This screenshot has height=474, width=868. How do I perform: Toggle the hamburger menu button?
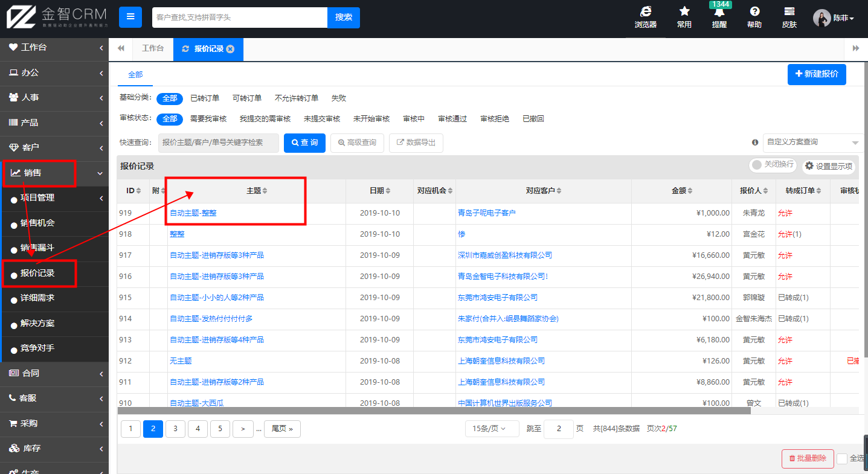pyautogui.click(x=130, y=18)
